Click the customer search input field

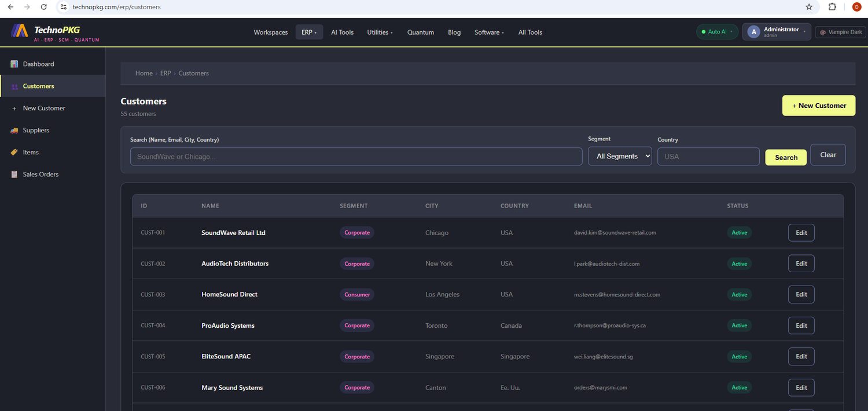[356, 157]
